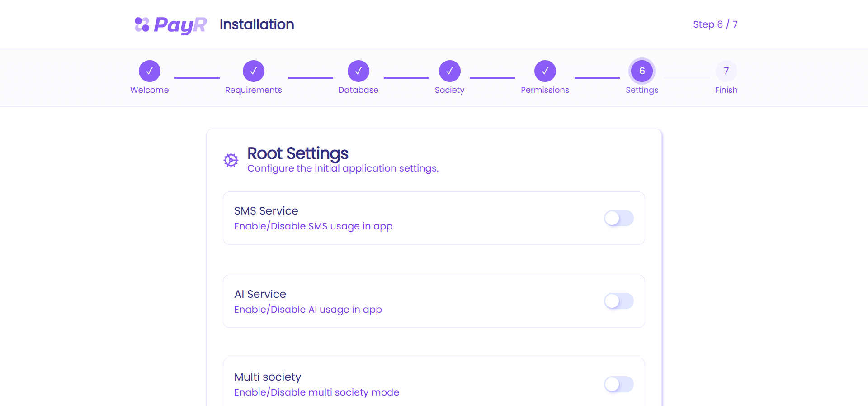The height and width of the screenshot is (406, 868).
Task: Enable the SMS Service toggle
Action: coord(619,218)
